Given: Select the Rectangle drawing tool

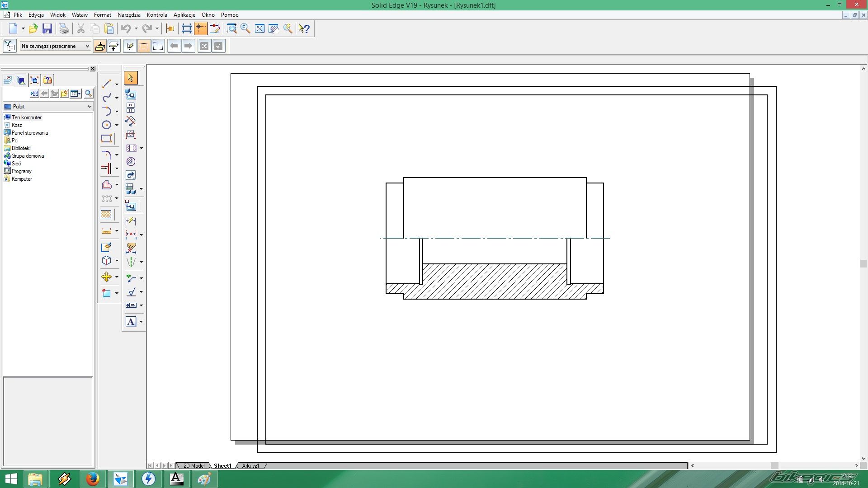Looking at the screenshot, I should [106, 138].
